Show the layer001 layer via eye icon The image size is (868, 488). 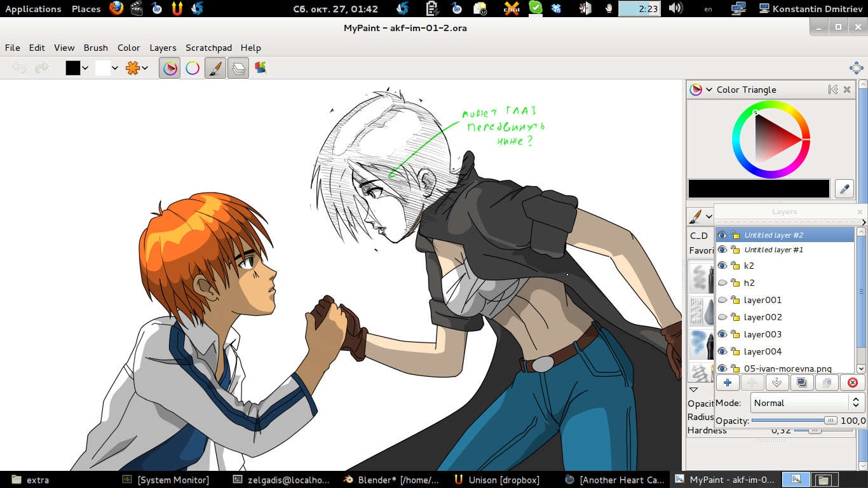point(722,300)
